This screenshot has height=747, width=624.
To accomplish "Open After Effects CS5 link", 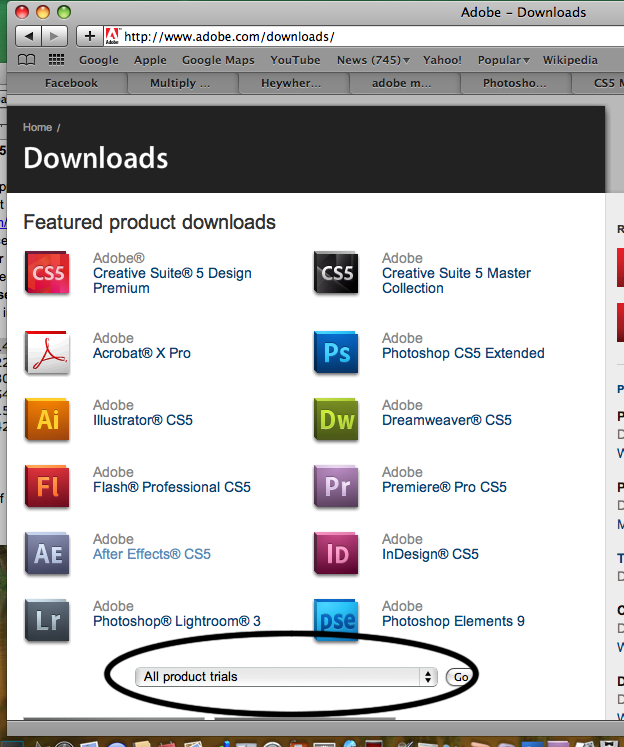I will [151, 554].
